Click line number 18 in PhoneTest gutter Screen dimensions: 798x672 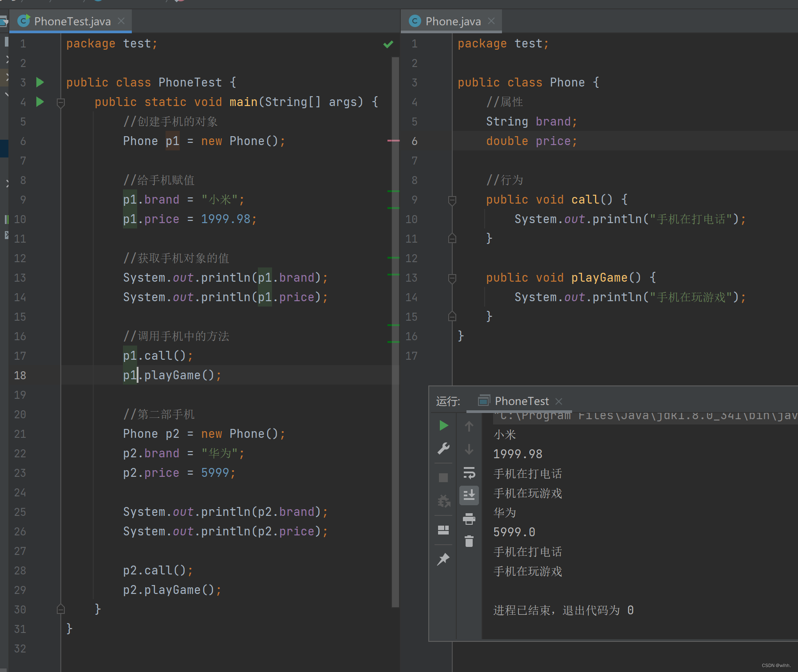pyautogui.click(x=20, y=375)
